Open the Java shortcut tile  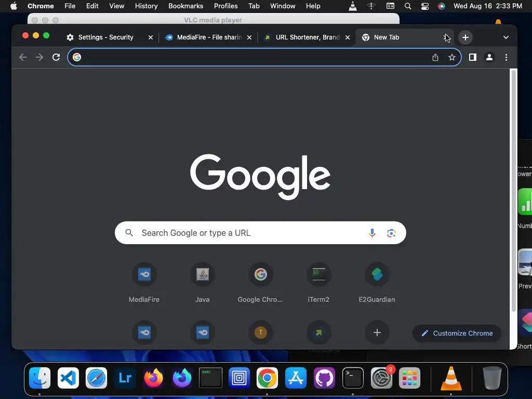point(203,282)
